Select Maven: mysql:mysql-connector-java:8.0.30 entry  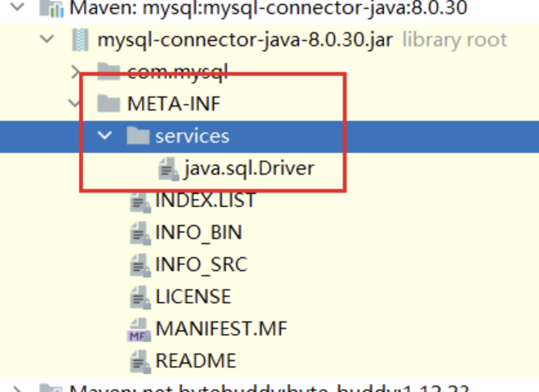[268, 8]
